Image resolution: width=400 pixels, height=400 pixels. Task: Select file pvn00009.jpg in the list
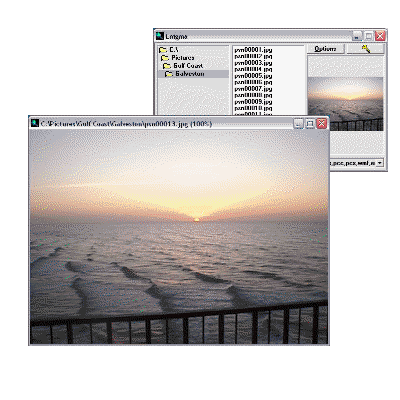253,102
